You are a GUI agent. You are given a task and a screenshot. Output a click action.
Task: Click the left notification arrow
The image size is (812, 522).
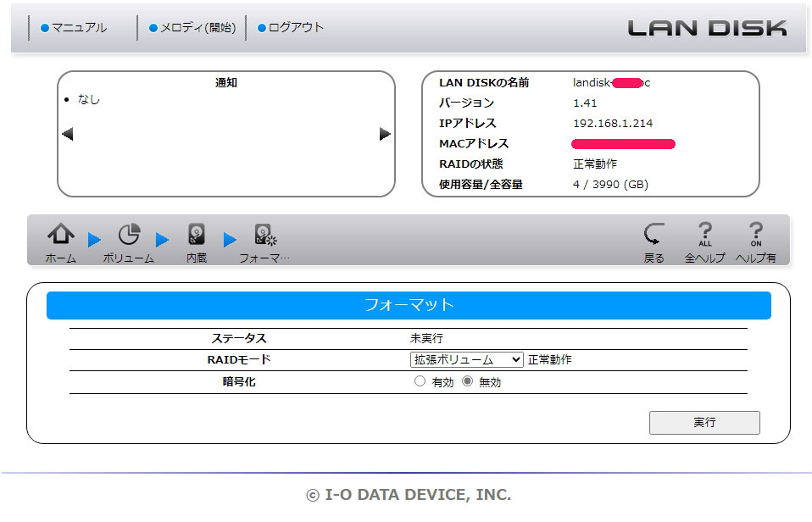pos(65,133)
